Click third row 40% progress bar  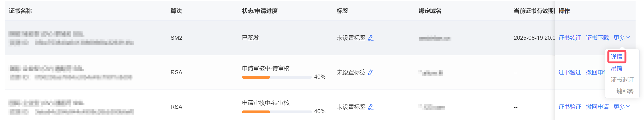pos(277,112)
